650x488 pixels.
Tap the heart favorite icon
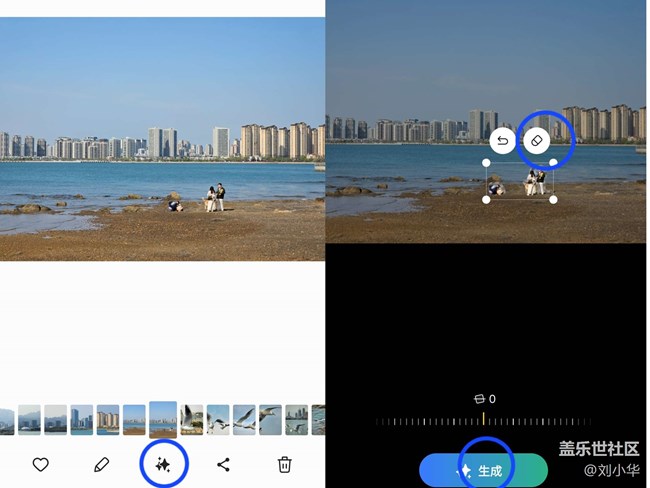tap(41, 464)
